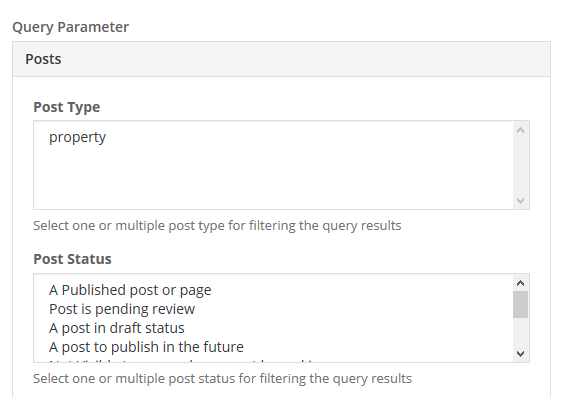The image size is (562, 397).
Task: Click the Post Type scrollbar track
Action: [520, 166]
